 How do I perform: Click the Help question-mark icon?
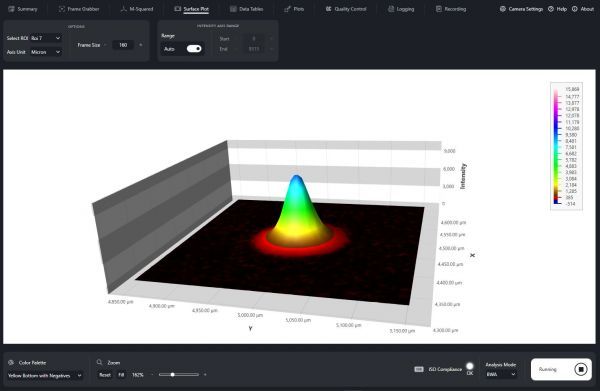tap(551, 9)
